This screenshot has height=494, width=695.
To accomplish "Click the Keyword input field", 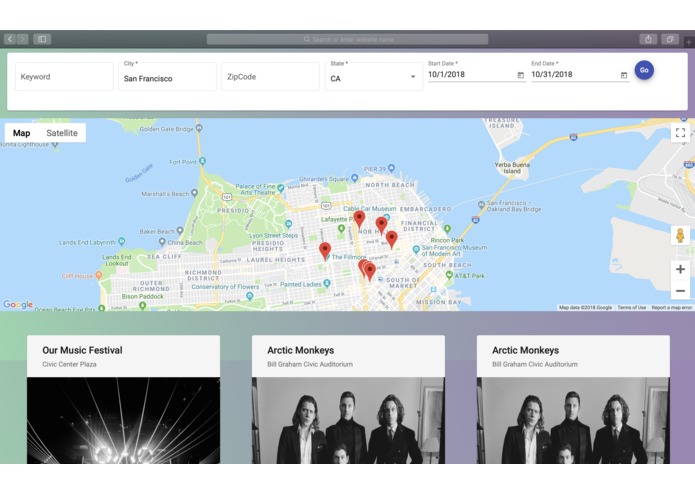I will pyautogui.click(x=64, y=77).
